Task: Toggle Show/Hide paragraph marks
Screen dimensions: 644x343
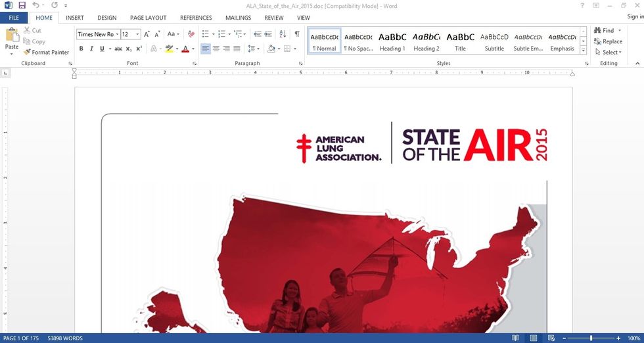Action: [296, 34]
